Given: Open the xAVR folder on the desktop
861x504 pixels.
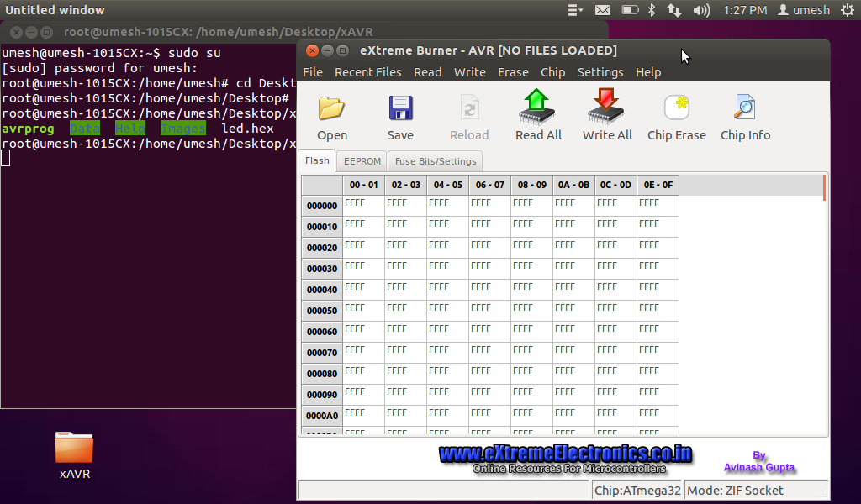Looking at the screenshot, I should point(73,449).
